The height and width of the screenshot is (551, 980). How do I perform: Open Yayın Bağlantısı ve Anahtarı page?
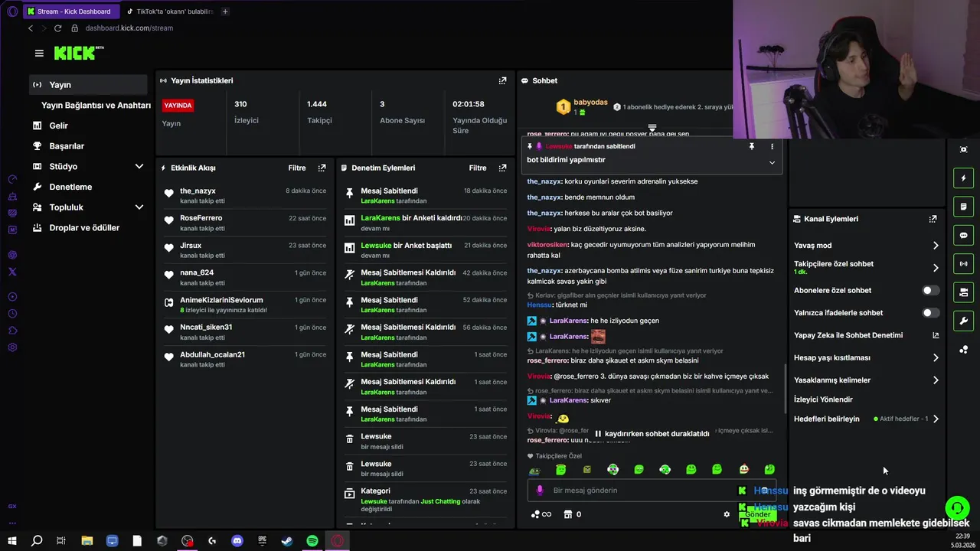(96, 105)
